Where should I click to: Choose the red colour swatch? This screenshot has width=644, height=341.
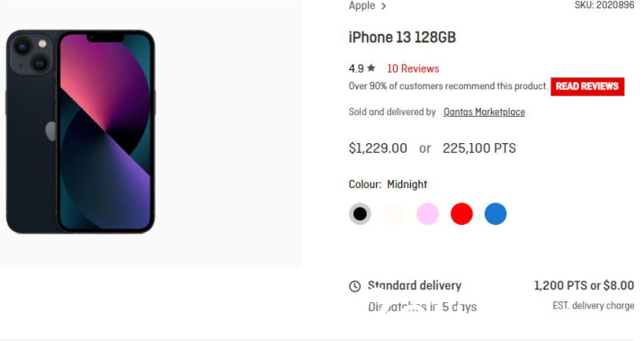click(x=461, y=214)
